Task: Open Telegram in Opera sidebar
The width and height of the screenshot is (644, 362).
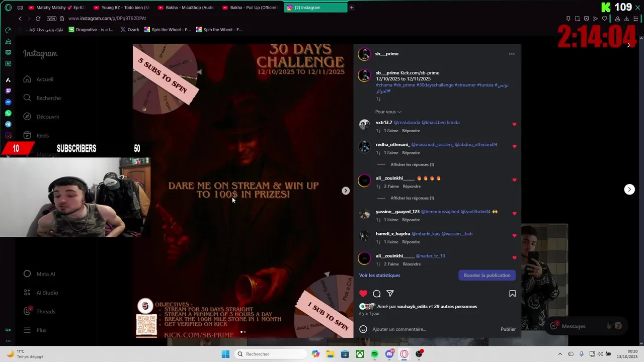Action: [x=8, y=124]
